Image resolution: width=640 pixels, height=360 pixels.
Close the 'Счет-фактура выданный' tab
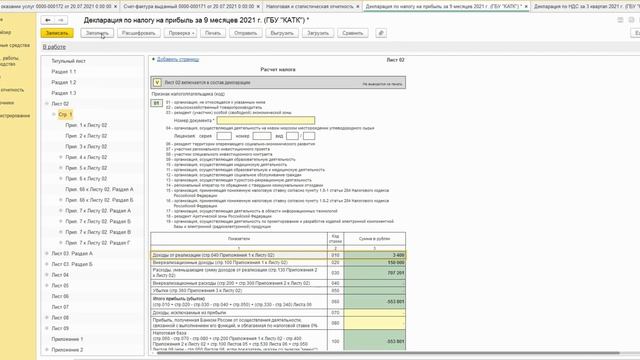coord(258,7)
